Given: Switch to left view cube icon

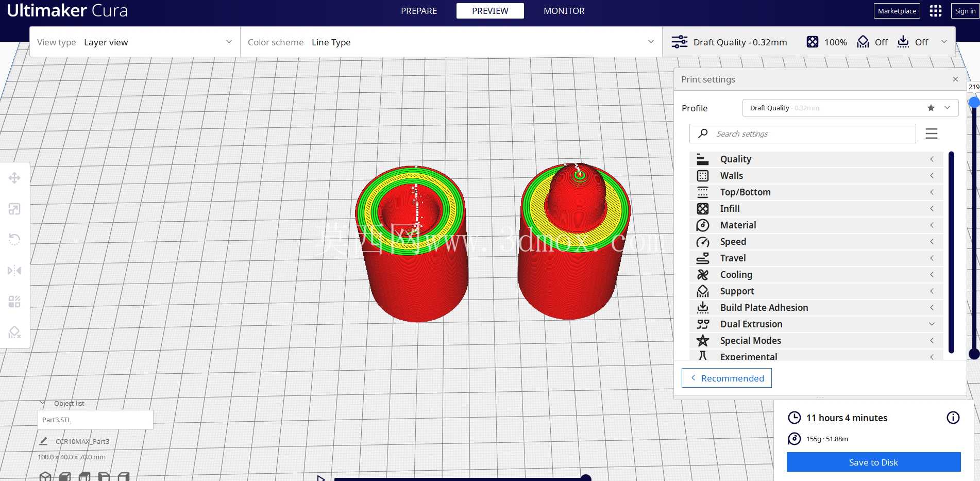Looking at the screenshot, I should pos(104,476).
